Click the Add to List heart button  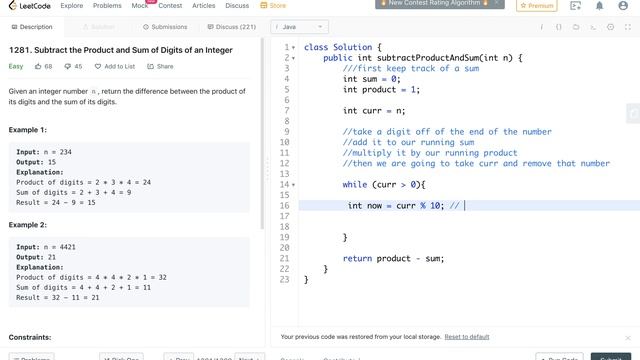(115, 66)
